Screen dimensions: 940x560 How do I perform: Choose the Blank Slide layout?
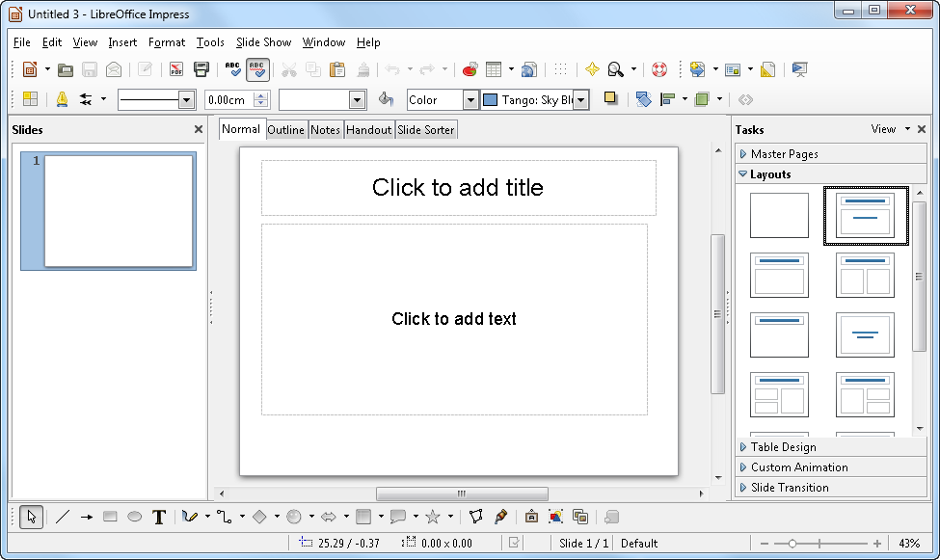pos(779,215)
